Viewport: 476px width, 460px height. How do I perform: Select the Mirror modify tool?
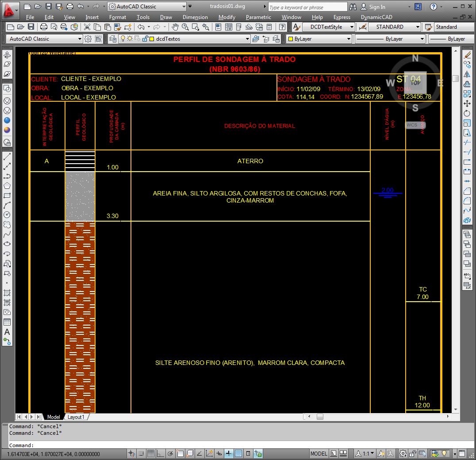pos(467,74)
